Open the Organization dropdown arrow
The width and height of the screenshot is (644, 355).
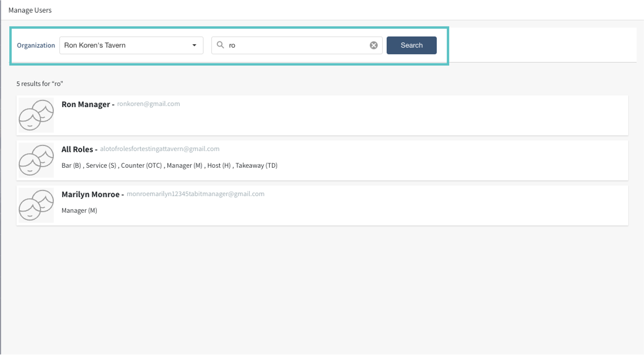coord(194,45)
